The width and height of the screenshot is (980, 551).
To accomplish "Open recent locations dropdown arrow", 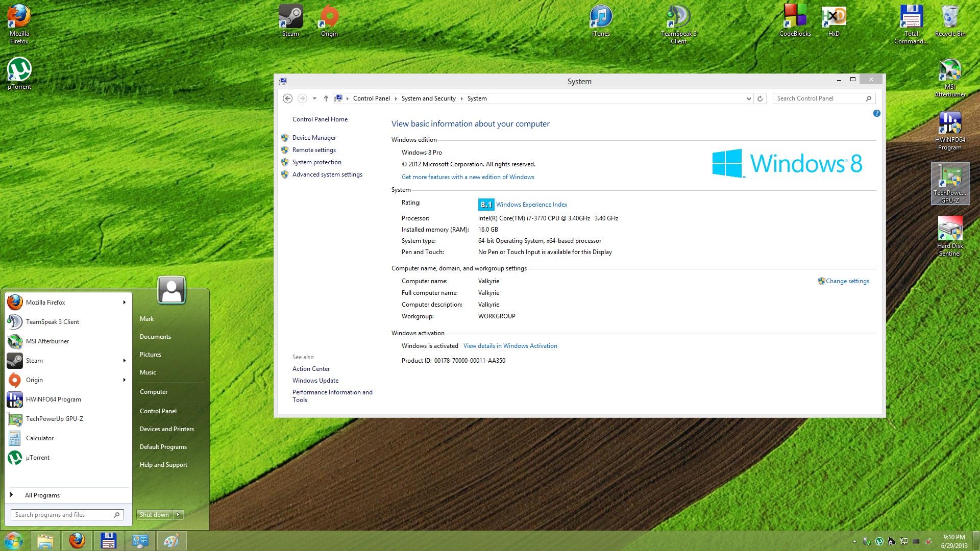I will pos(314,98).
